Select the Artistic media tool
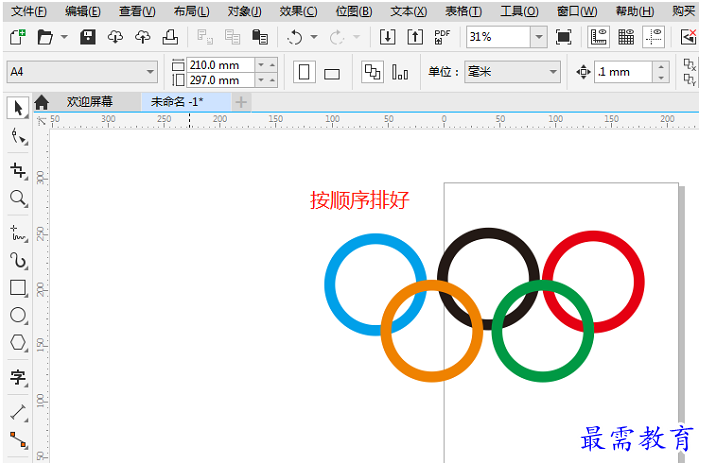Viewport: 702px width, 470px height. coord(18,261)
